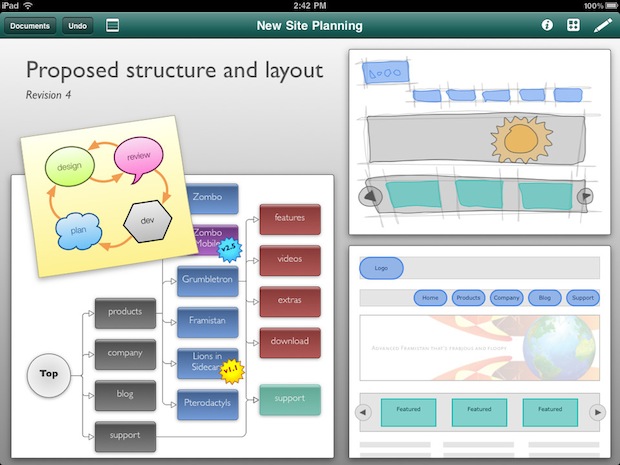Select the sketched blue logo box
The height and width of the screenshot is (465, 620).
(386, 72)
